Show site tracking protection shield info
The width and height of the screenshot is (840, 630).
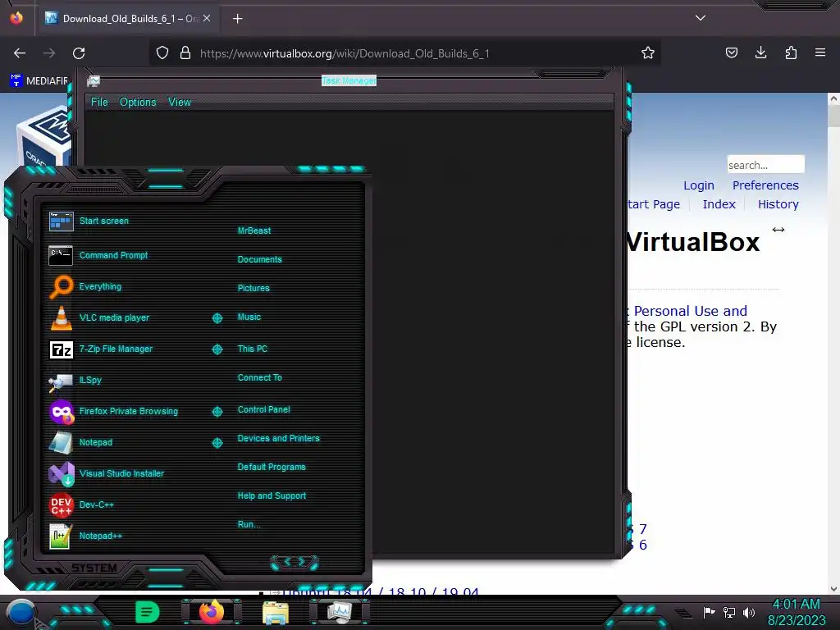pyautogui.click(x=162, y=53)
